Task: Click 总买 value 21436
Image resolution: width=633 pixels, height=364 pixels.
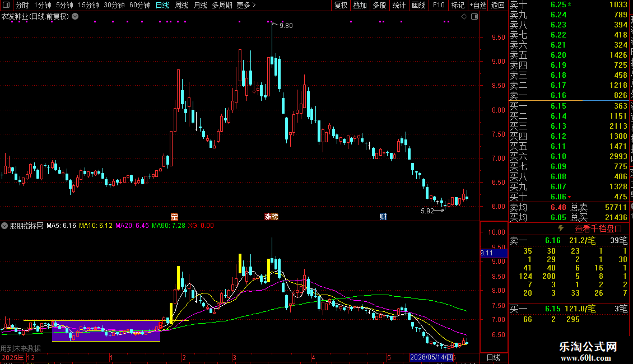Action: pyautogui.click(x=616, y=217)
